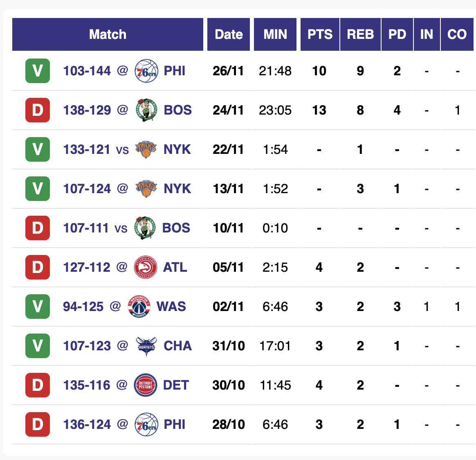Image resolution: width=476 pixels, height=460 pixels.
Task: Click the Wizards logo in the 02/11 row
Action: (139, 307)
